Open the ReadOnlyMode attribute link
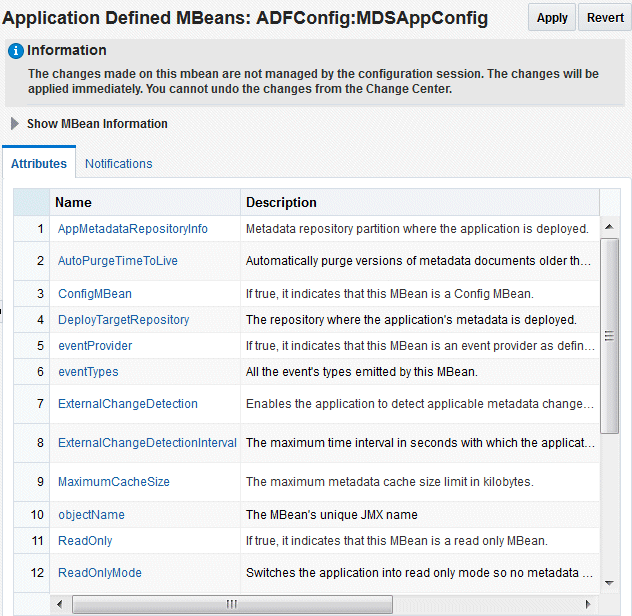Screen dimensions: 632x616 tap(100, 572)
